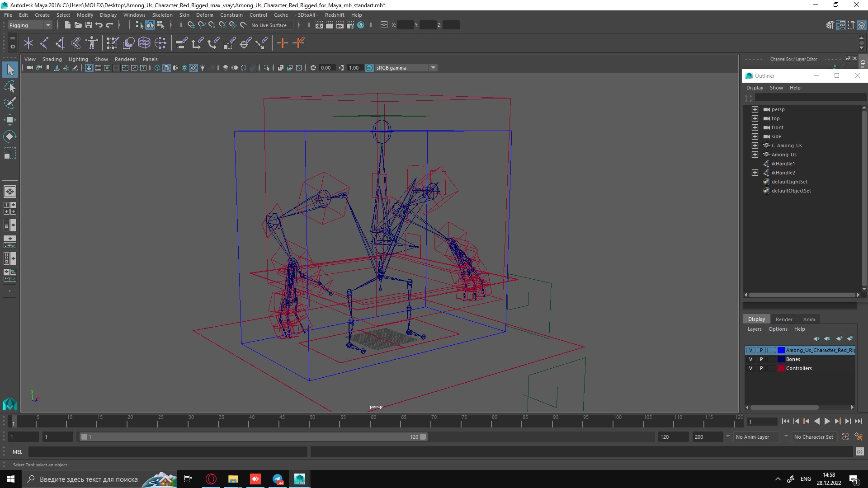Click the New Scene icon
The image size is (868, 488).
click(67, 25)
